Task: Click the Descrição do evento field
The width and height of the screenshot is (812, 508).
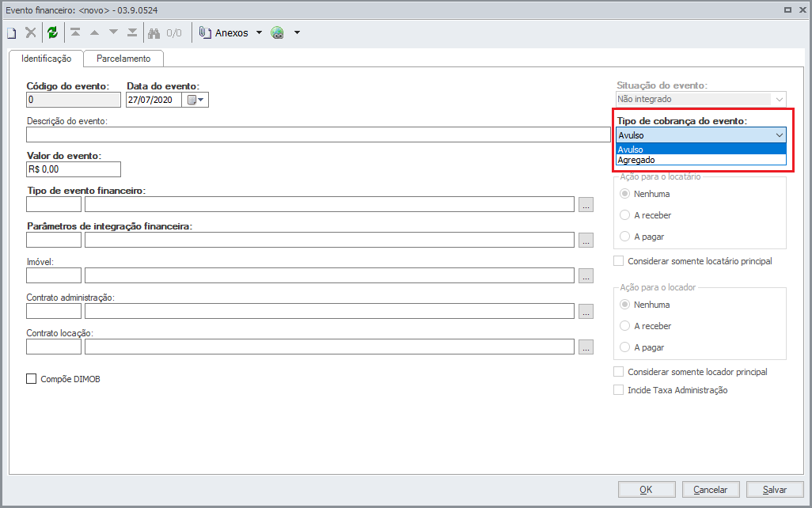Action: click(318, 135)
